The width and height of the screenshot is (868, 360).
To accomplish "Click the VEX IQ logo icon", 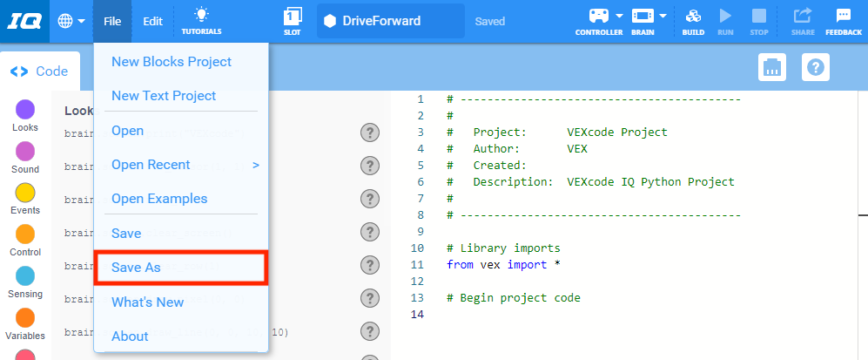I will (24, 21).
